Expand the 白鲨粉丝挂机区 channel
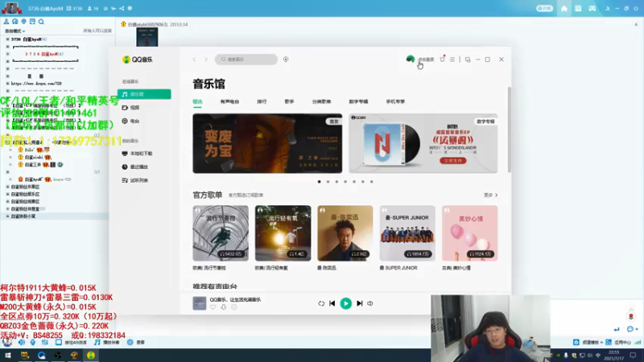 [7, 202]
